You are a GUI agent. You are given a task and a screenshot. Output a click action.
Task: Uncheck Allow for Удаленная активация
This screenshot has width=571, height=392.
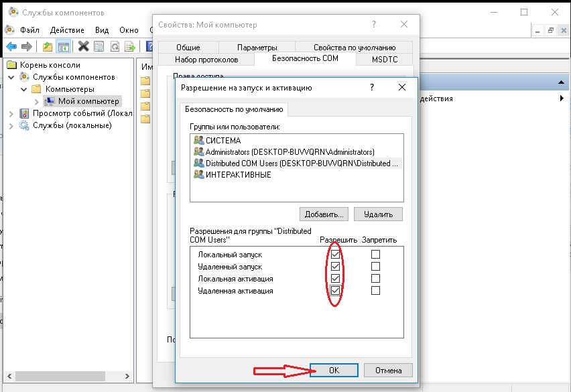335,291
